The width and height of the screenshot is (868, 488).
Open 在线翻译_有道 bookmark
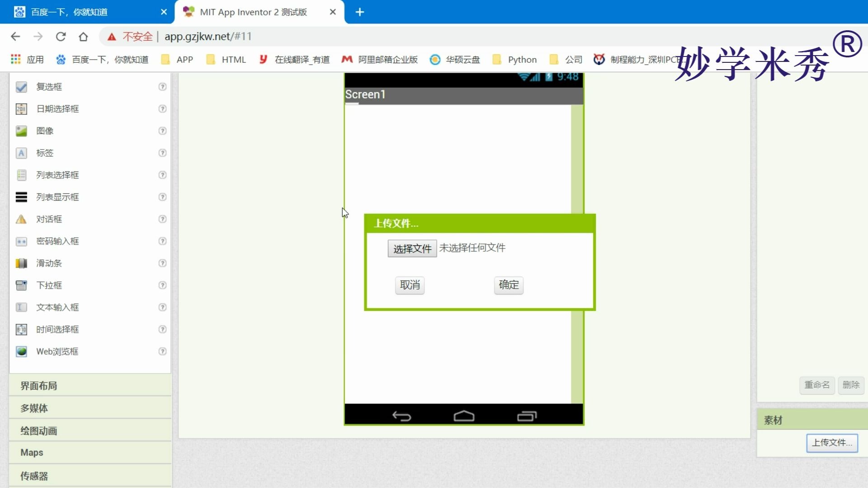click(294, 60)
